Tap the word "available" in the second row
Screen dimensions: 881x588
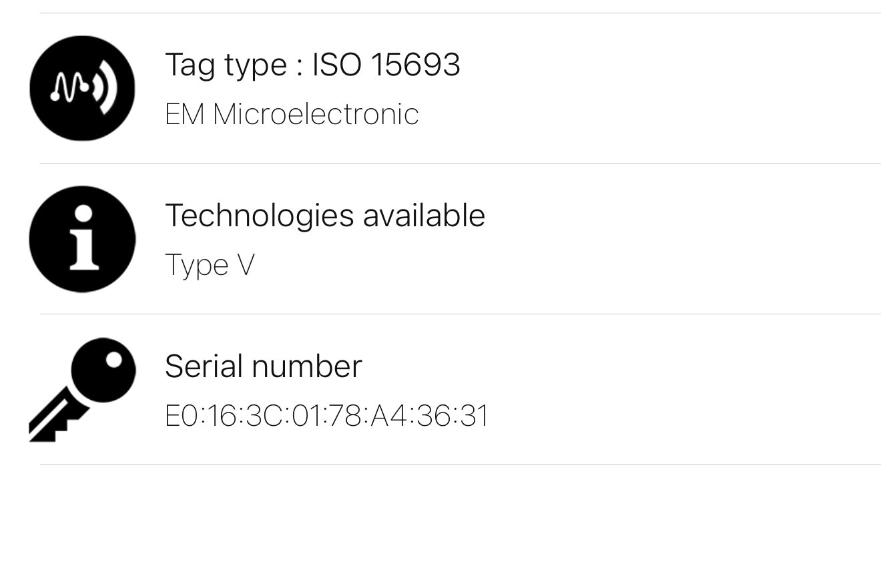tap(424, 216)
